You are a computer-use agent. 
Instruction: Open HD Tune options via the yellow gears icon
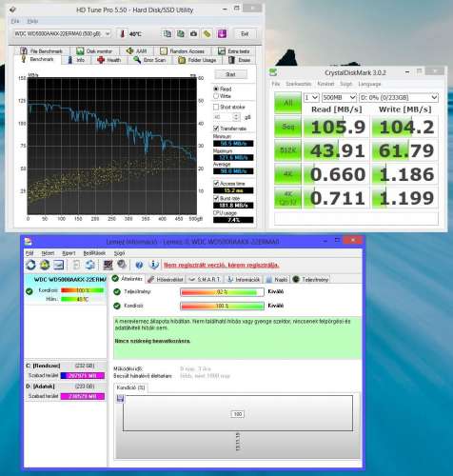[207, 33]
